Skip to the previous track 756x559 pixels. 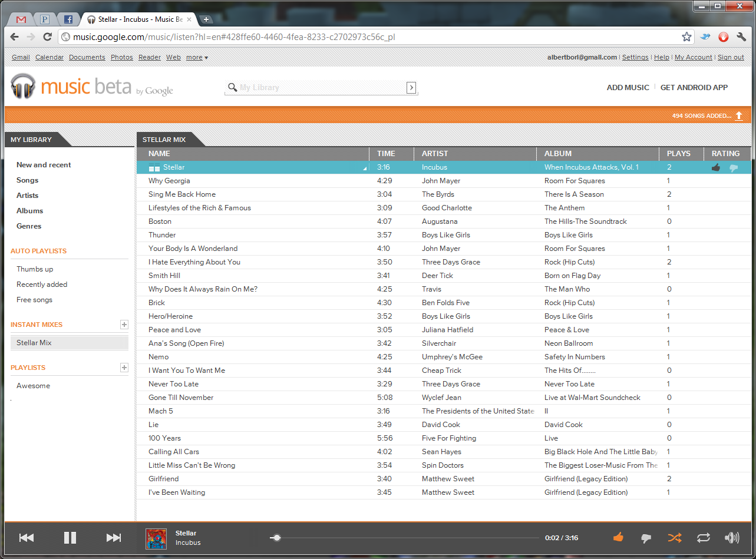point(27,538)
